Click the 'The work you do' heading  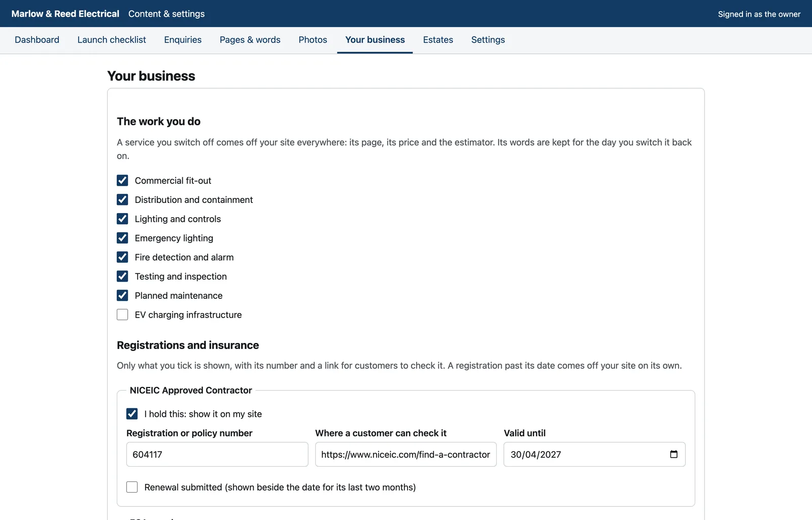[x=159, y=121]
